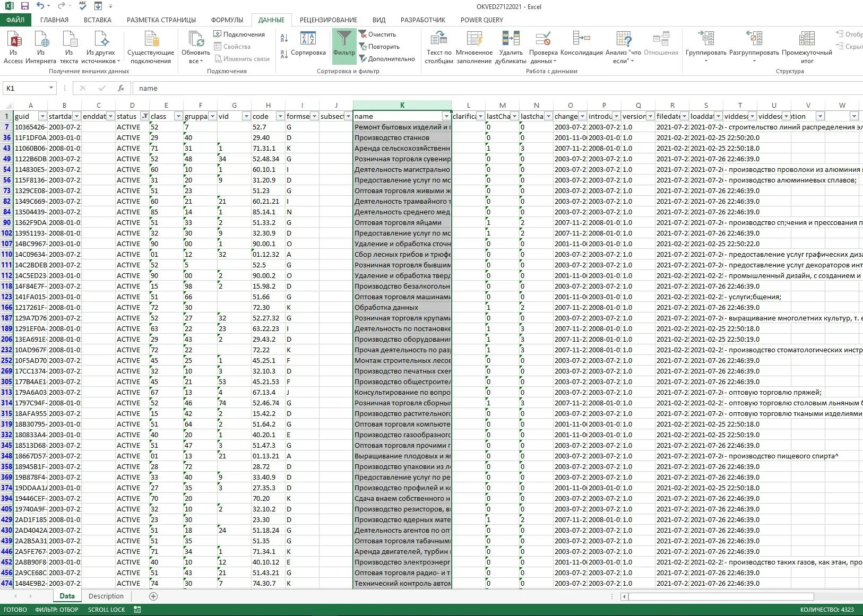Import data from a text file

(x=69, y=47)
